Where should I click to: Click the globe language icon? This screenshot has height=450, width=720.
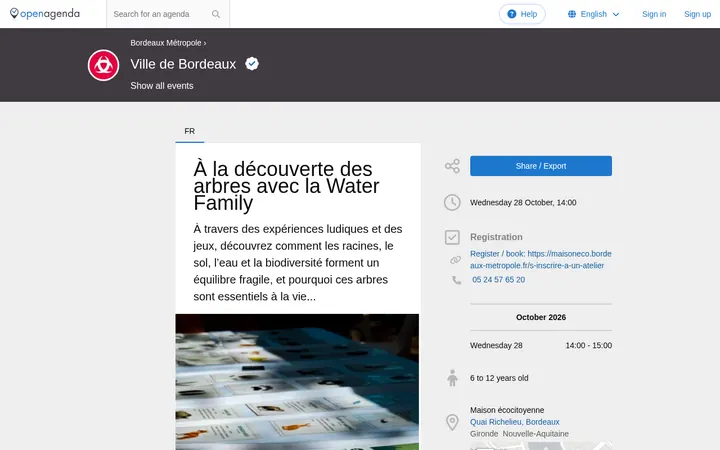click(x=572, y=14)
